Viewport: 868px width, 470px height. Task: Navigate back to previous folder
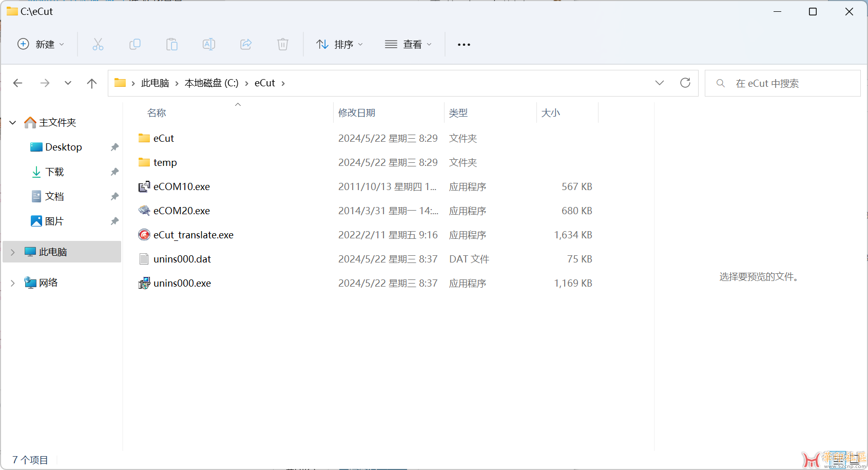click(18, 83)
